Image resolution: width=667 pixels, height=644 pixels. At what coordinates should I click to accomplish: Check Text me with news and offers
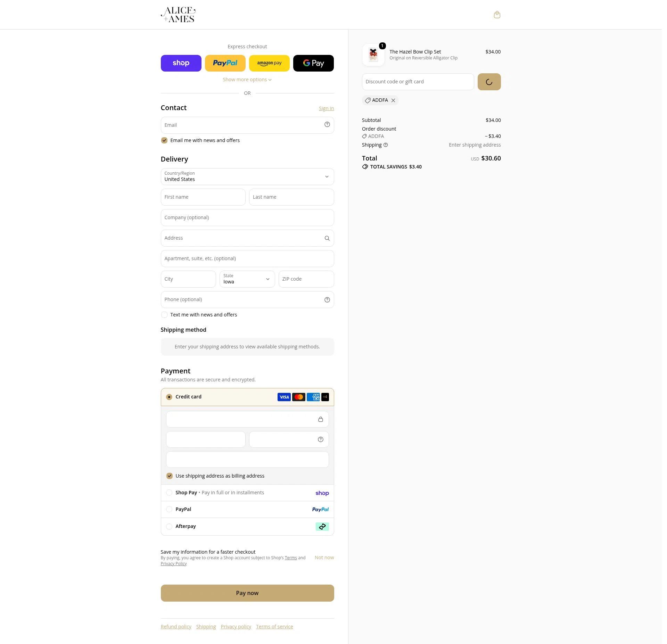click(x=164, y=315)
